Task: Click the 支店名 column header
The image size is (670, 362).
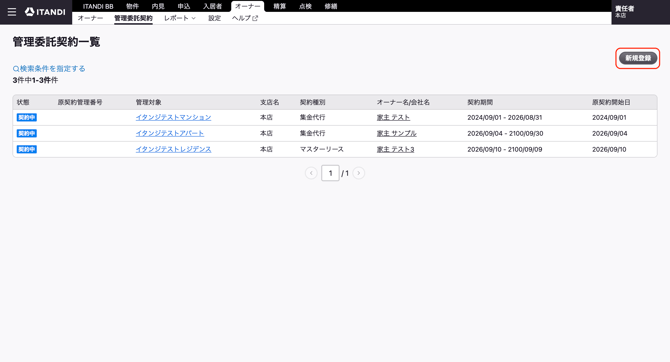Action: (x=270, y=102)
